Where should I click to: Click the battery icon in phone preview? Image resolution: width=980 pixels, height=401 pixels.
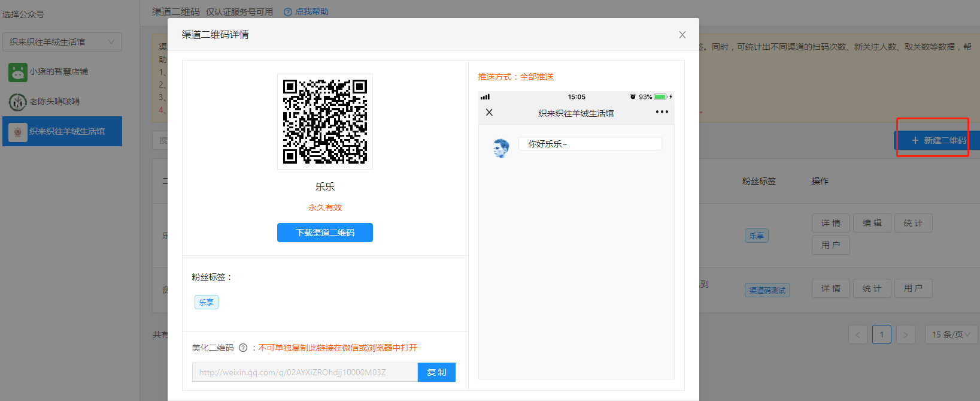coord(661,97)
